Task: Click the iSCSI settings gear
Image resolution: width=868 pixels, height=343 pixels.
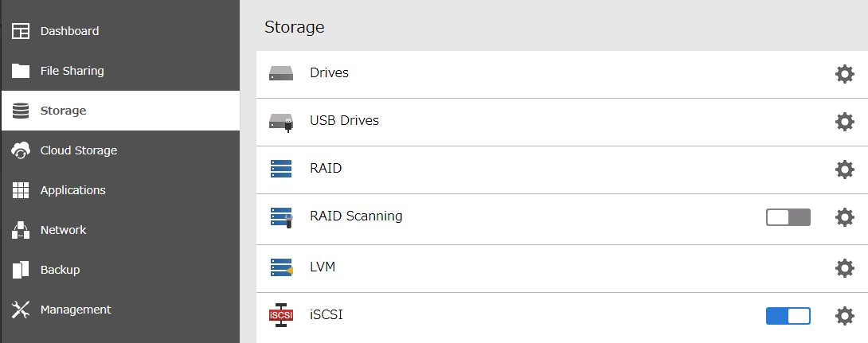Action: pos(844,316)
